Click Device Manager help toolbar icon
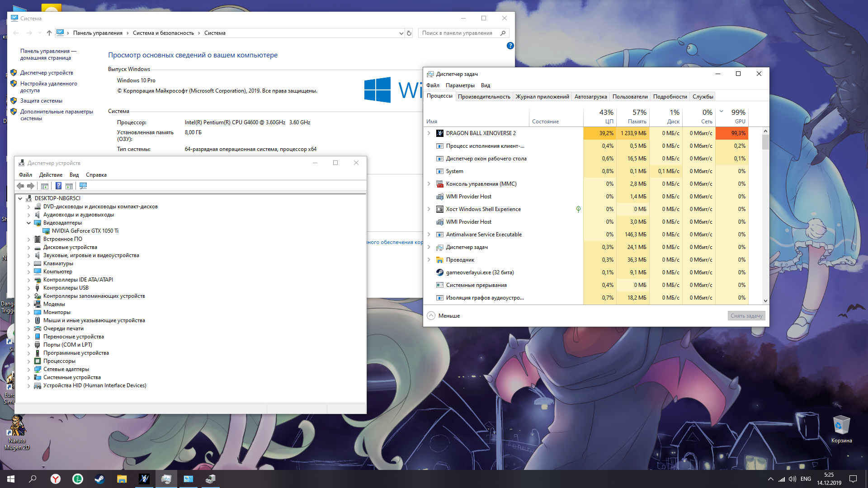This screenshot has width=868, height=488. point(58,186)
